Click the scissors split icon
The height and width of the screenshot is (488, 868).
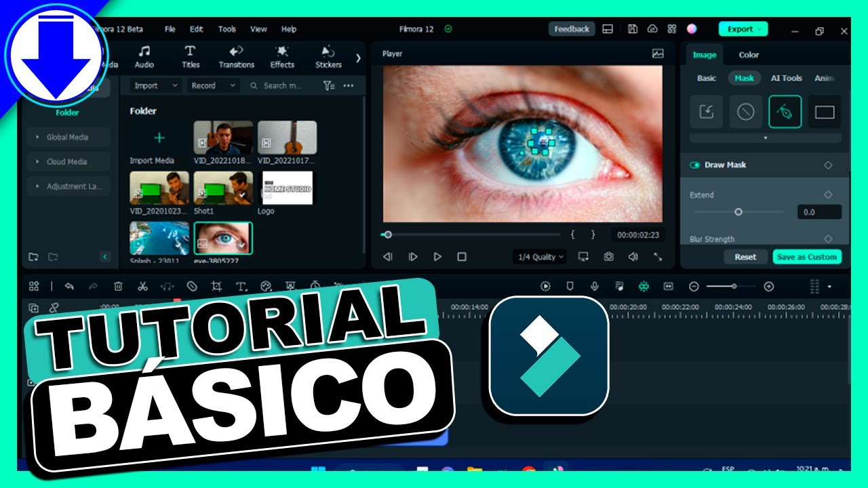click(142, 287)
